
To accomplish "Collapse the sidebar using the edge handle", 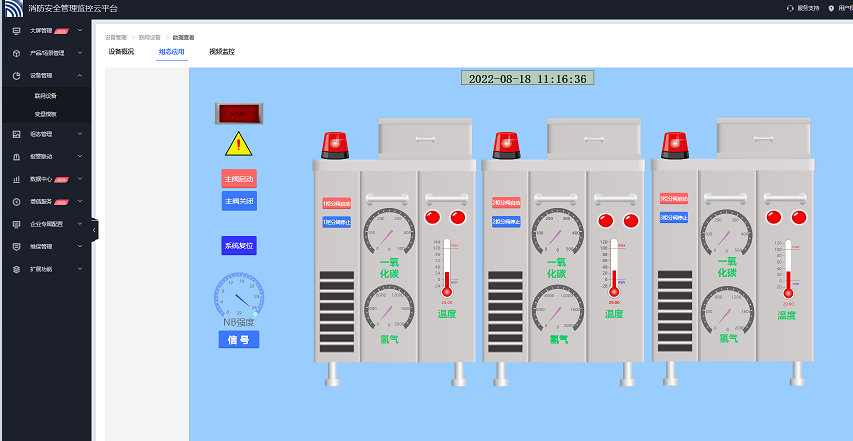I will coord(94,230).
